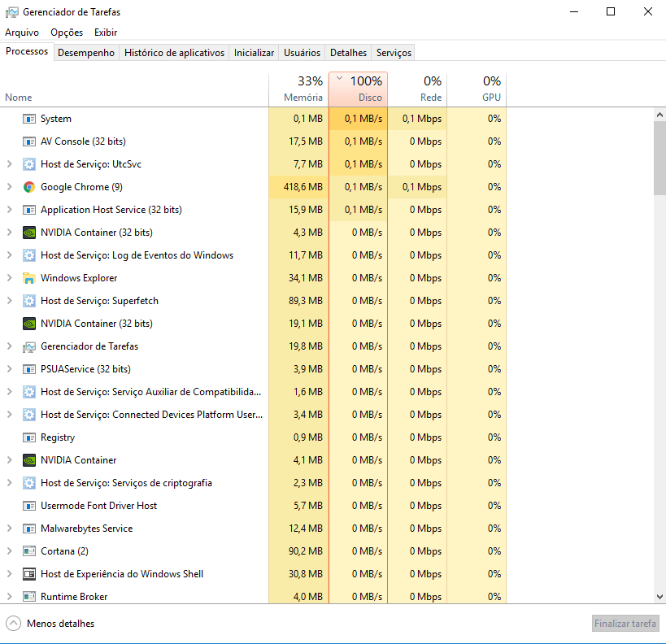666x644 pixels.
Task: Click the System process icon
Action: tap(29, 119)
